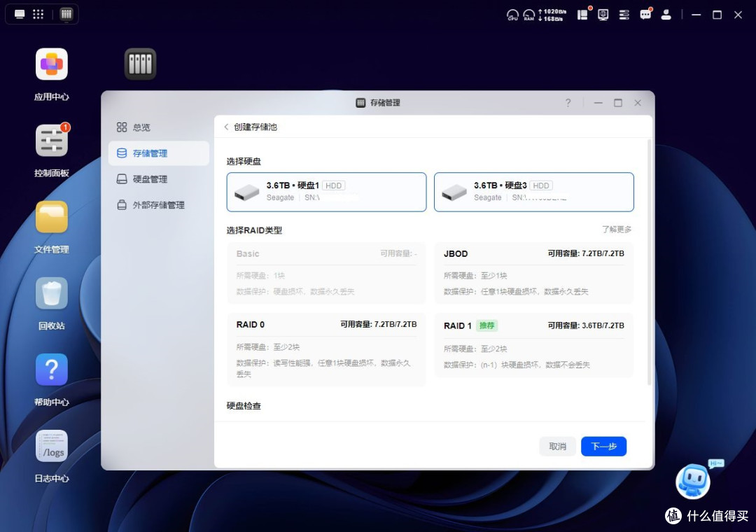Close the 存储管理 window

pyautogui.click(x=638, y=103)
